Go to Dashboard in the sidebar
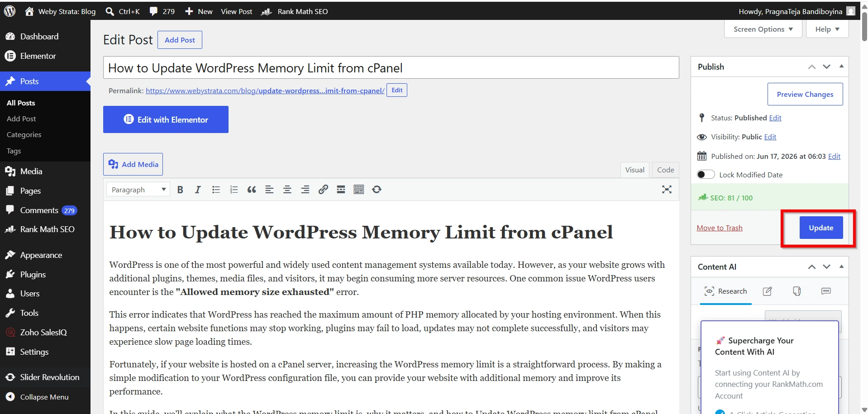 click(x=45, y=37)
